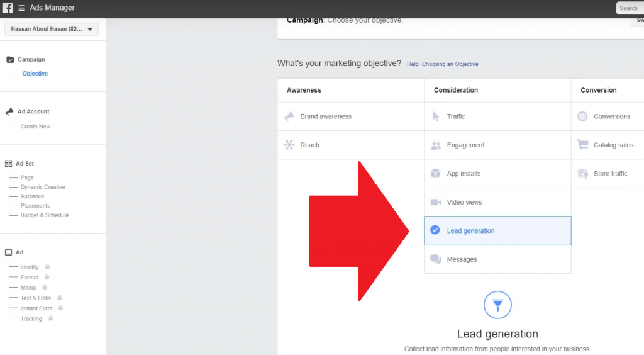Click into the Search field
The height and width of the screenshot is (355, 644).
630,8
